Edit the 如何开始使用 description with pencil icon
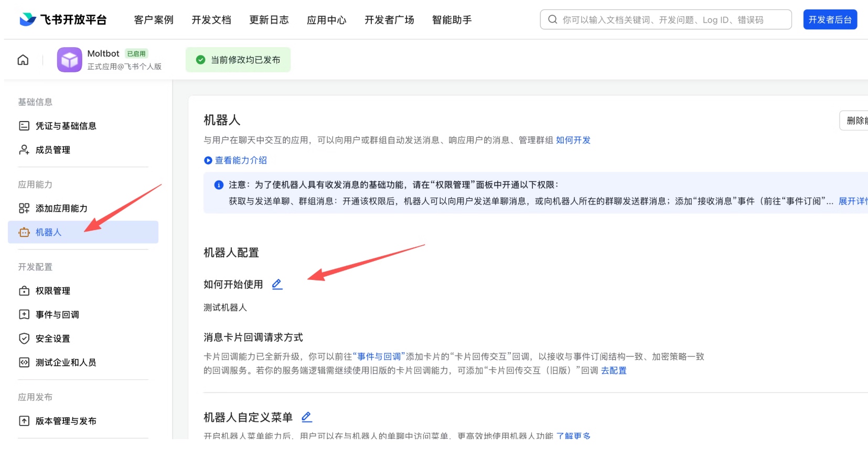This screenshot has height=457, width=868. (x=277, y=284)
